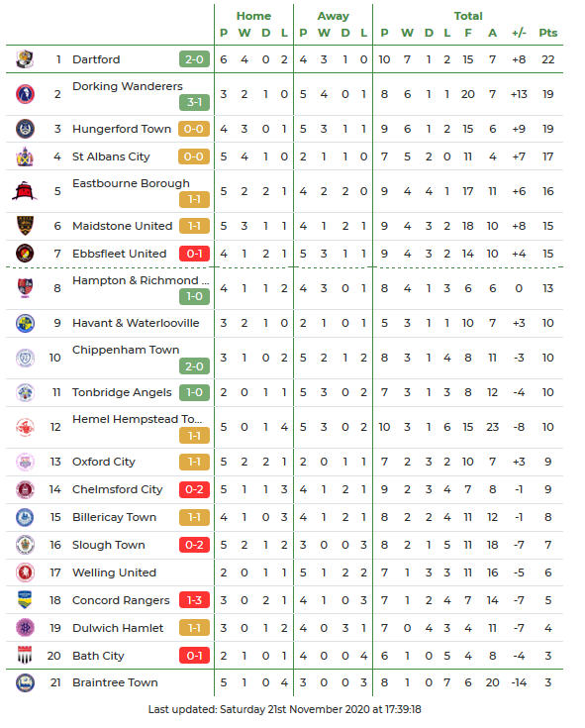Click the Bath City striped crest
This screenshot has height=728, width=585.
pos(25,655)
